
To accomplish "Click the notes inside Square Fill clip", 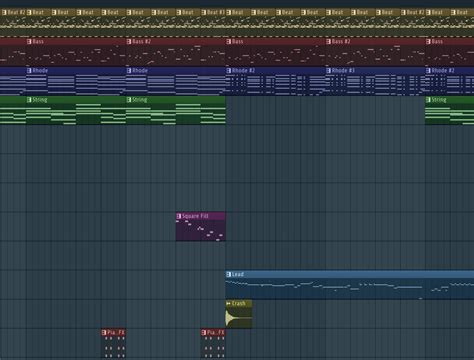I will pyautogui.click(x=201, y=230).
